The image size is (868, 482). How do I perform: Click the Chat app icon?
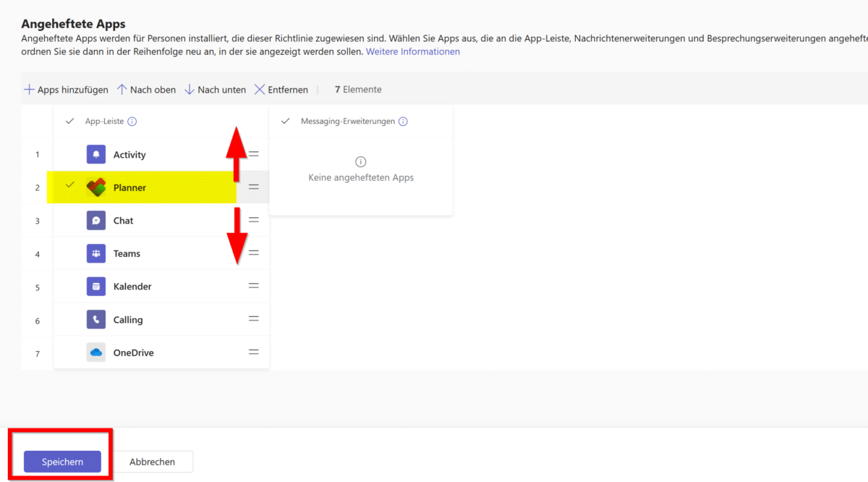[x=95, y=221]
